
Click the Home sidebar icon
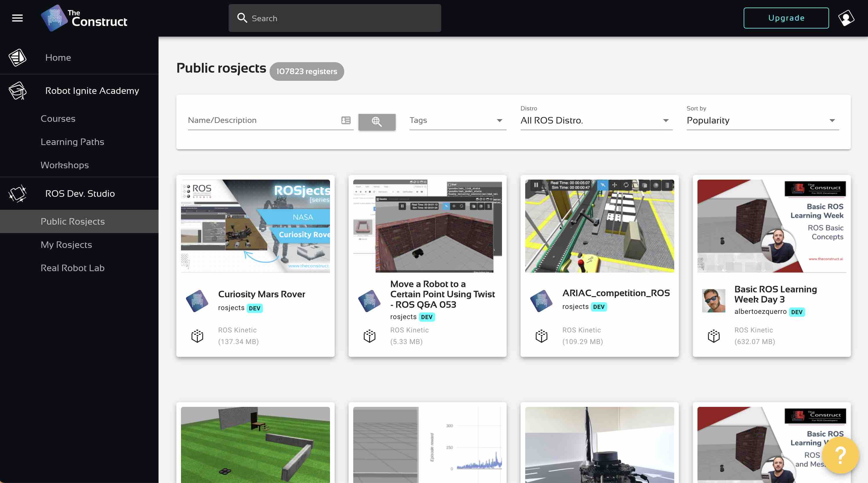17,57
